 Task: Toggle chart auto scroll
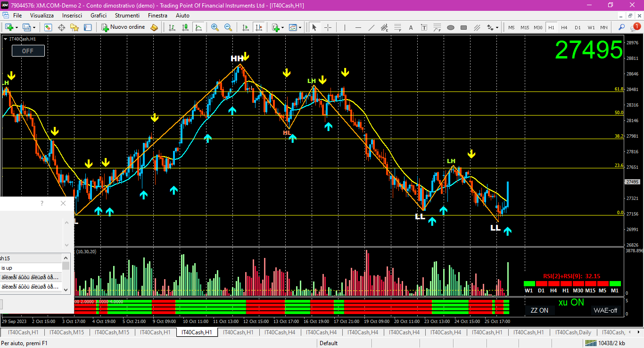click(245, 27)
